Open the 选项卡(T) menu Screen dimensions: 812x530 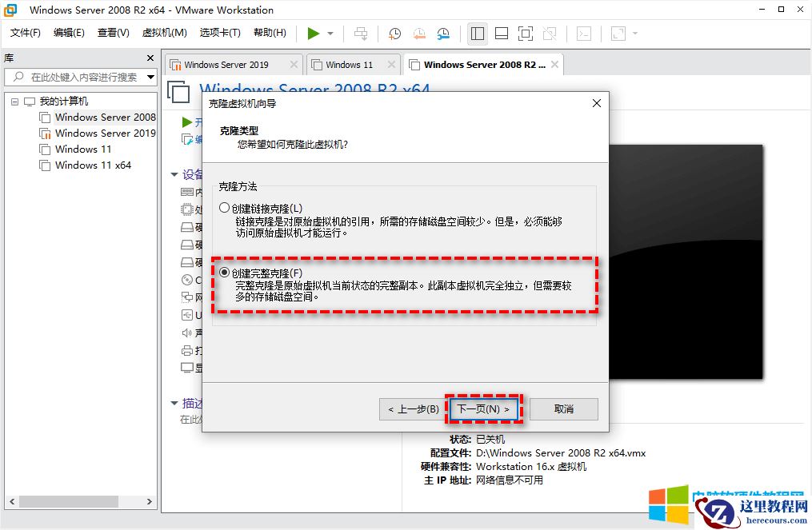point(220,33)
